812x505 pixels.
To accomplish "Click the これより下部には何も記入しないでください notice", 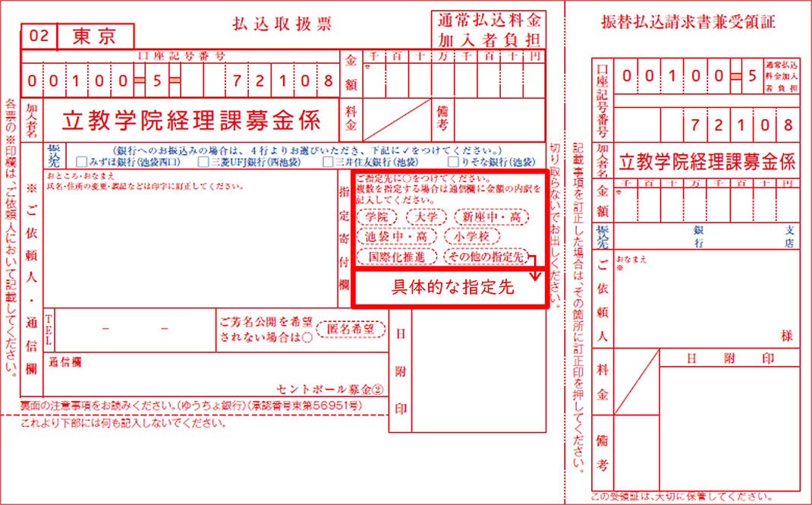I will coord(123,423).
